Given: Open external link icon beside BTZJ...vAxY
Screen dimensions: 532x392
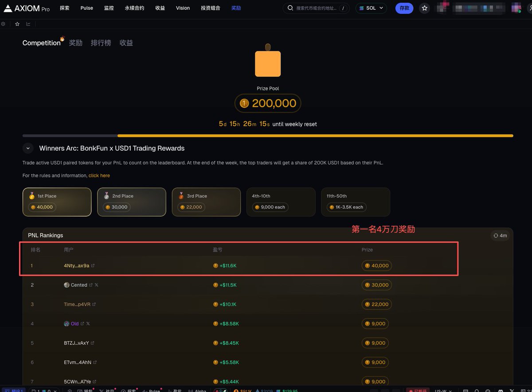Looking at the screenshot, I should [92, 343].
